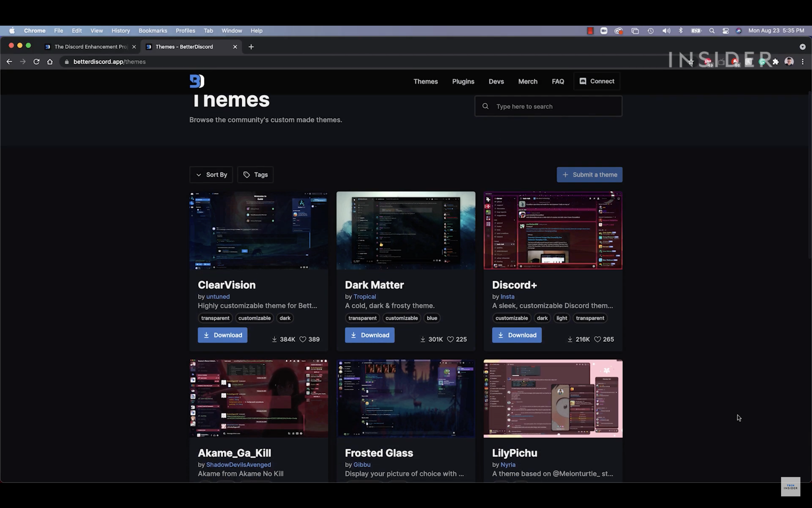This screenshot has width=812, height=508.
Task: Download the ClearVision theme
Action: 223,335
